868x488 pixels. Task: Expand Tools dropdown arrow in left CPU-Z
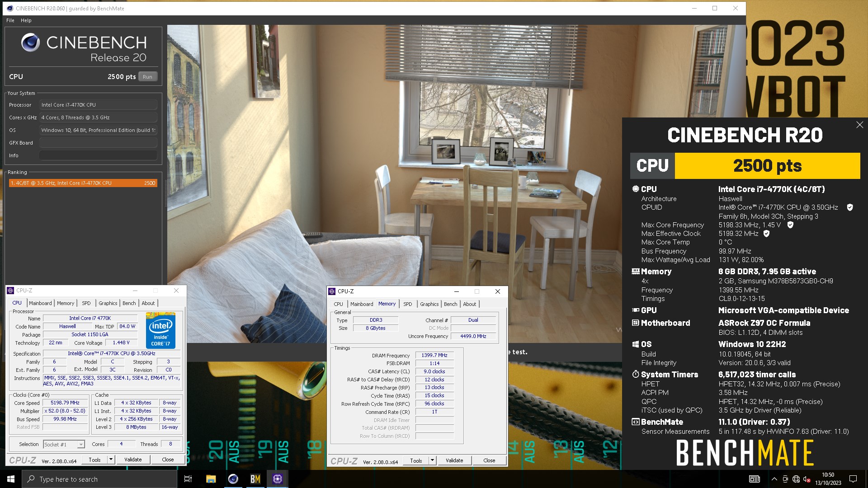[x=111, y=460]
